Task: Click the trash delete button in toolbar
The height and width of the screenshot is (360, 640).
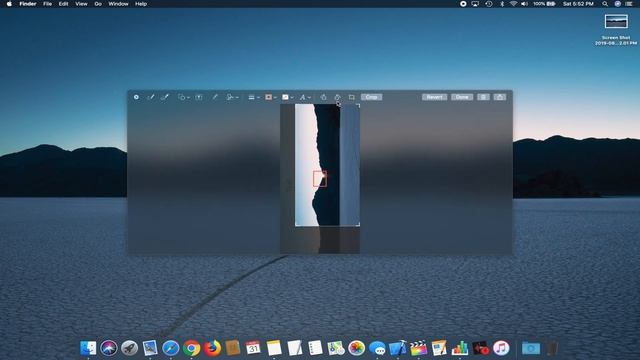Action: click(x=483, y=97)
